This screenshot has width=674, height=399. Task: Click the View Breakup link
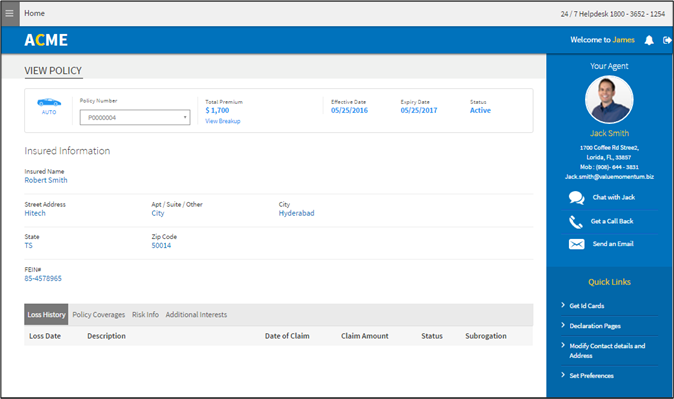click(223, 121)
